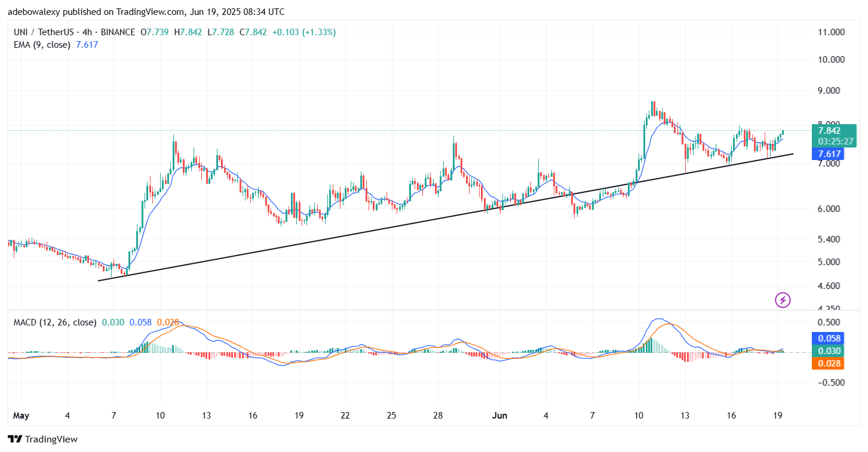Click the O7.739 open value in header
Screen dimensions: 868x452
pos(155,32)
